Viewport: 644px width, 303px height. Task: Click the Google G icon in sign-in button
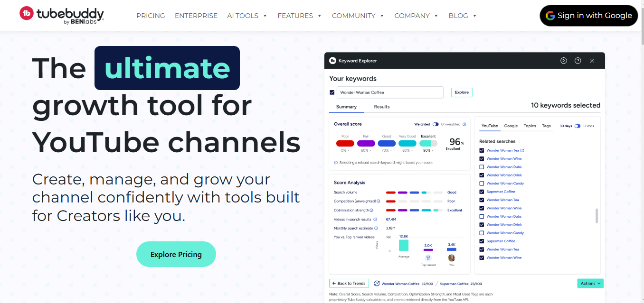[550, 16]
